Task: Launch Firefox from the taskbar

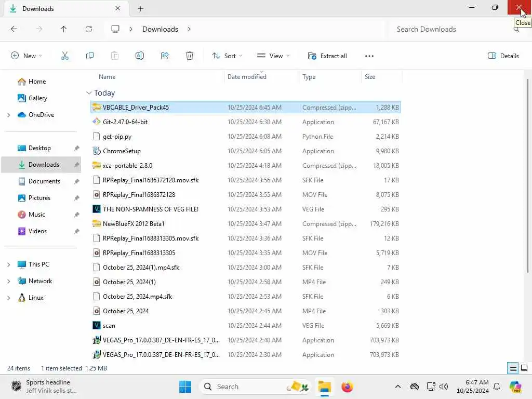Action: [x=348, y=387]
